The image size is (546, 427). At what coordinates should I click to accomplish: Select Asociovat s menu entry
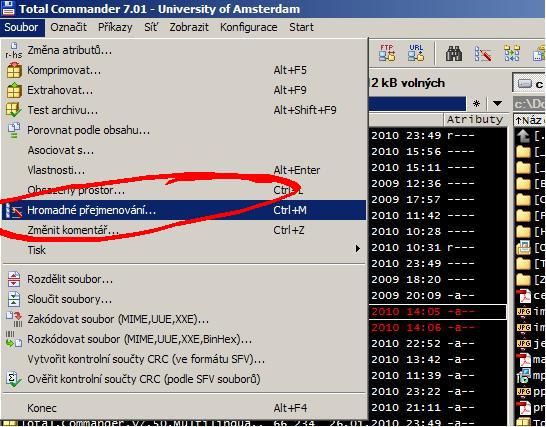click(184, 150)
